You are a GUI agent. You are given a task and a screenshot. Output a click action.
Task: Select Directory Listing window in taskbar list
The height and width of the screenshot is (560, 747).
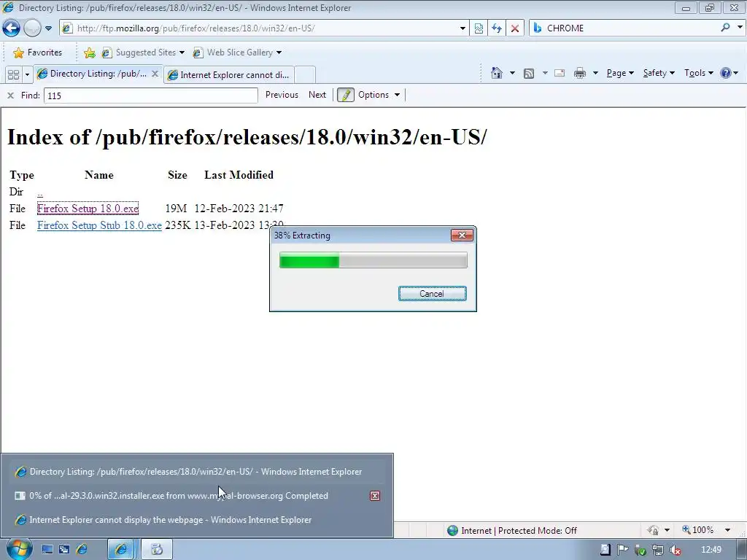(x=197, y=472)
